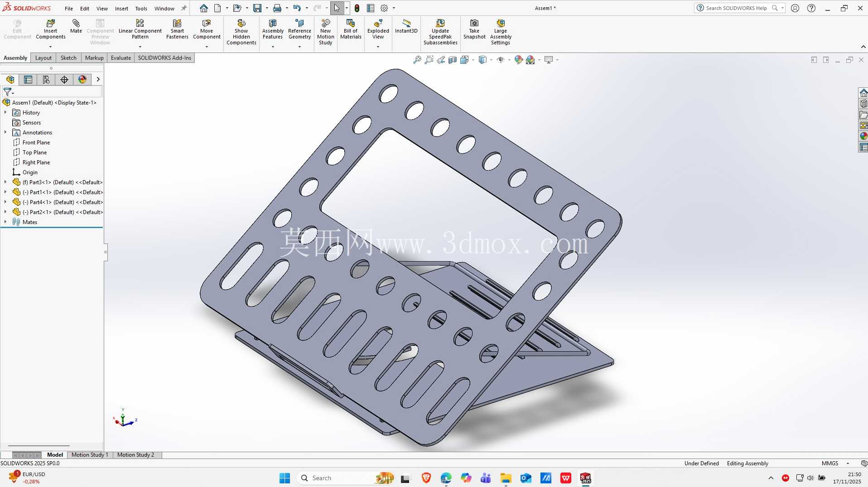Expand more FeatureManager tabs chevron
The width and height of the screenshot is (868, 487).
98,80
